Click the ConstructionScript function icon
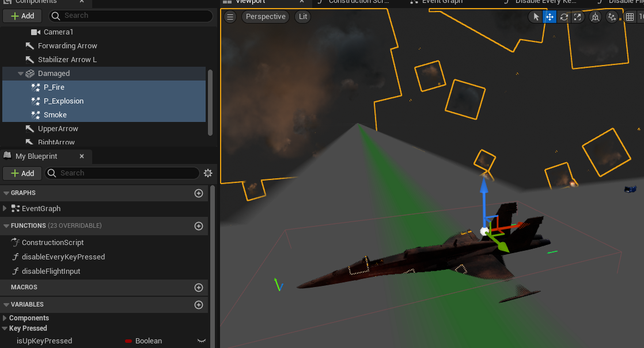Image resolution: width=644 pixels, height=348 pixels. pos(15,242)
